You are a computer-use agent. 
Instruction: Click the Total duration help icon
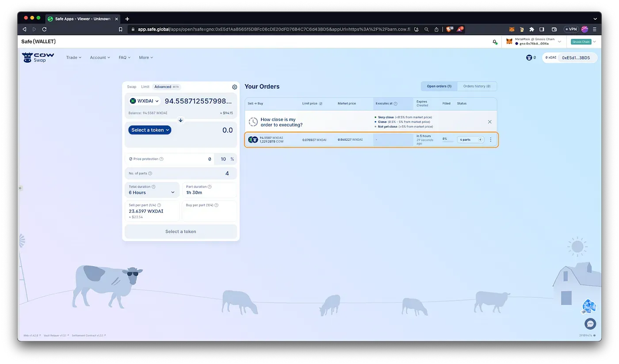[153, 187]
